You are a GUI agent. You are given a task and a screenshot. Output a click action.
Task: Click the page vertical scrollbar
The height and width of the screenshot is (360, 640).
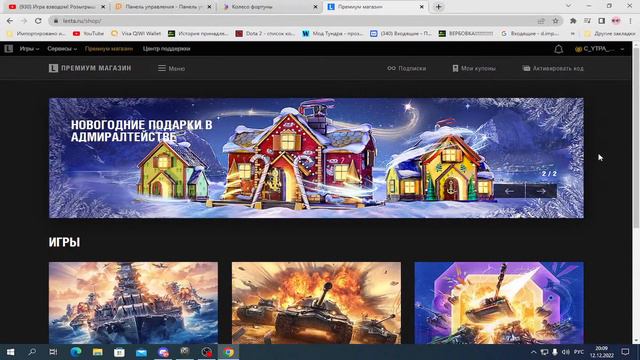(x=636, y=139)
